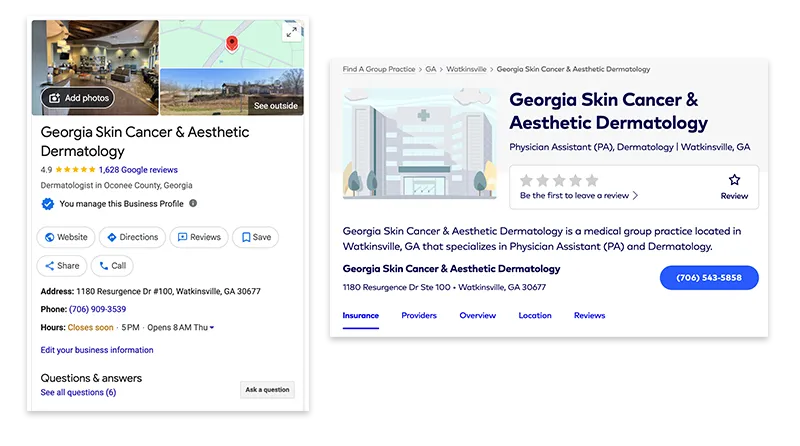This screenshot has height=446, width=800.
Task: Select the Overview tab
Action: point(478,315)
